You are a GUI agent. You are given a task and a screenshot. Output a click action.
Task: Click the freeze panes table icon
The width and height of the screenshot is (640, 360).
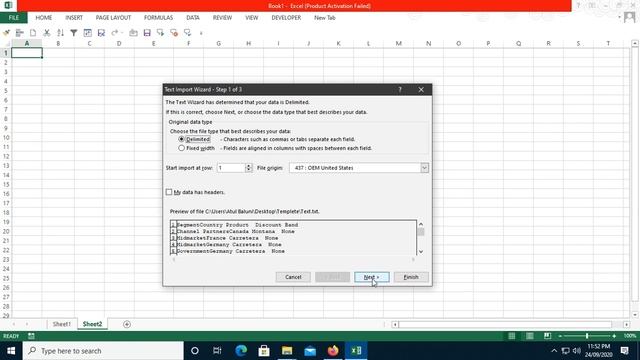click(87, 33)
